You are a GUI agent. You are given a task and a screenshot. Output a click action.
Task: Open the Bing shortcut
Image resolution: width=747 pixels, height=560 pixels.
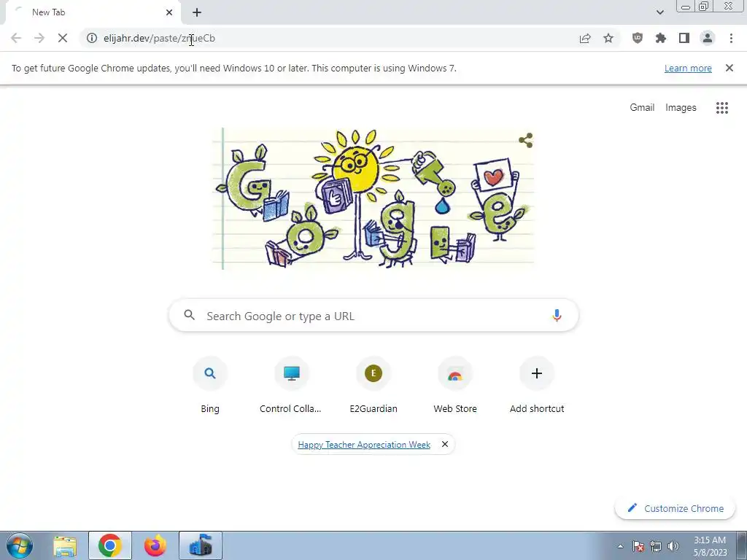click(x=210, y=385)
